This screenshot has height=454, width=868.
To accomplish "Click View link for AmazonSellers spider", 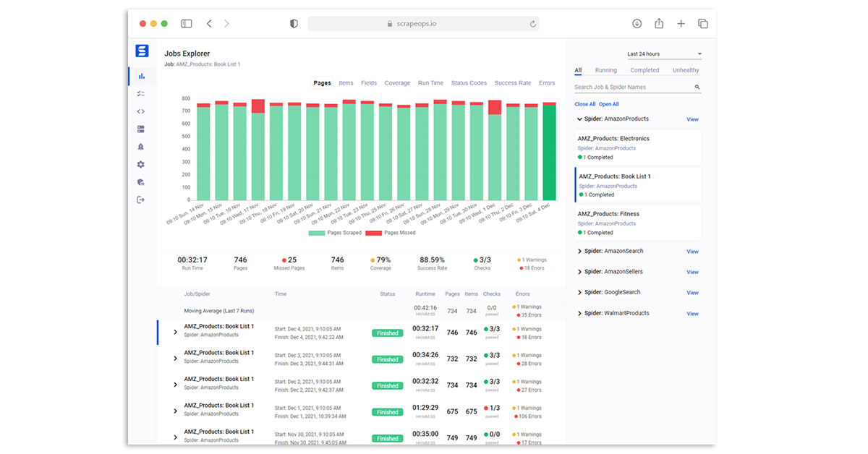I will coord(692,273).
